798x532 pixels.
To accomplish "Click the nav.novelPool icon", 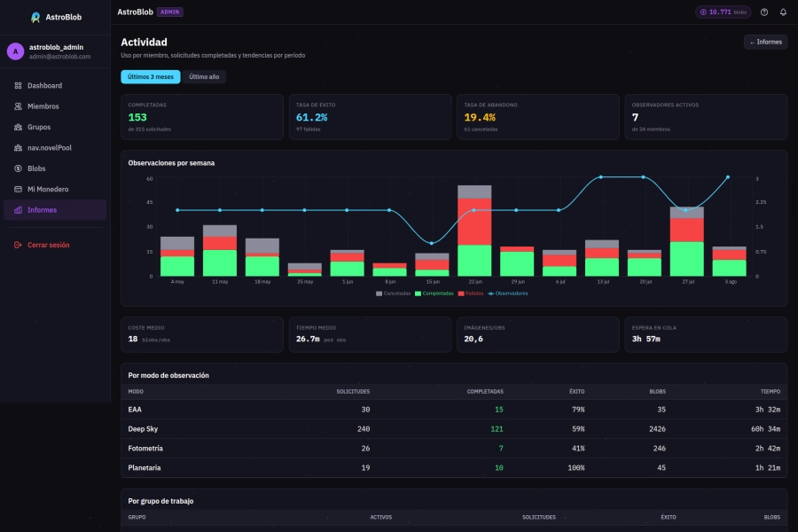I will 18,148.
